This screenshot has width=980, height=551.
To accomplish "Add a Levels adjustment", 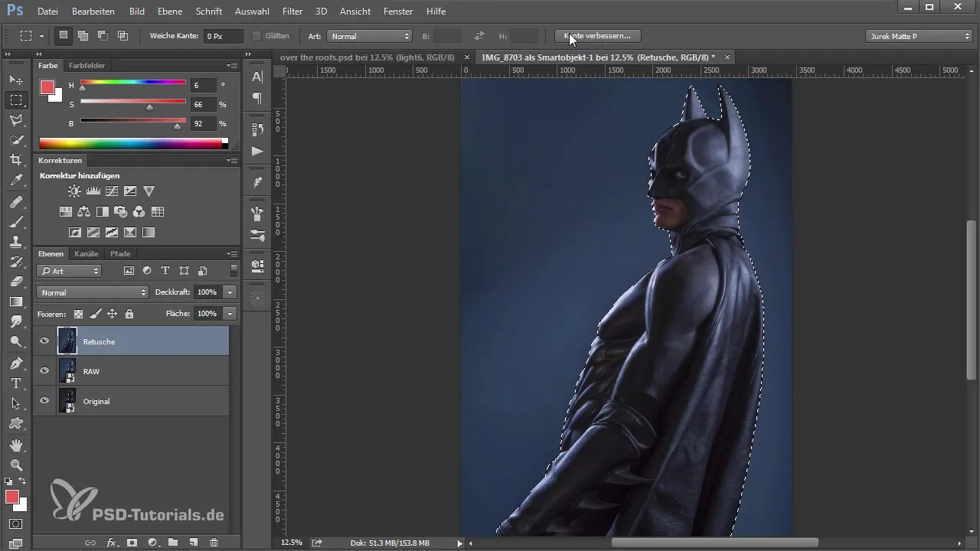I will (93, 191).
